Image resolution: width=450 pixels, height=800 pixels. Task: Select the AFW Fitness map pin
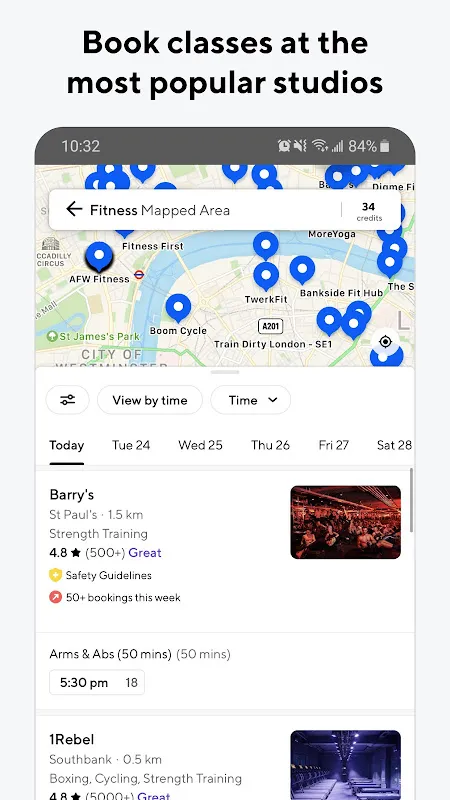(99, 257)
